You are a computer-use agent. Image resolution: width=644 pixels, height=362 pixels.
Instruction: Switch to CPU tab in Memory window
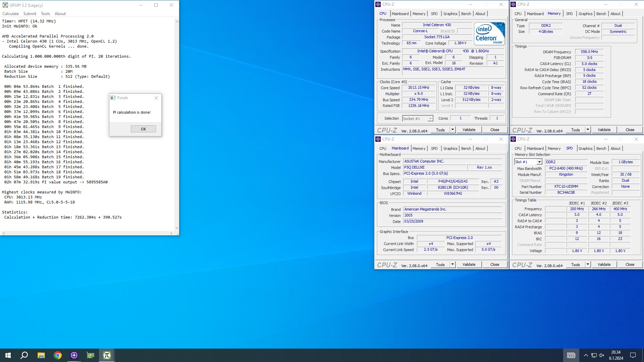[518, 14]
